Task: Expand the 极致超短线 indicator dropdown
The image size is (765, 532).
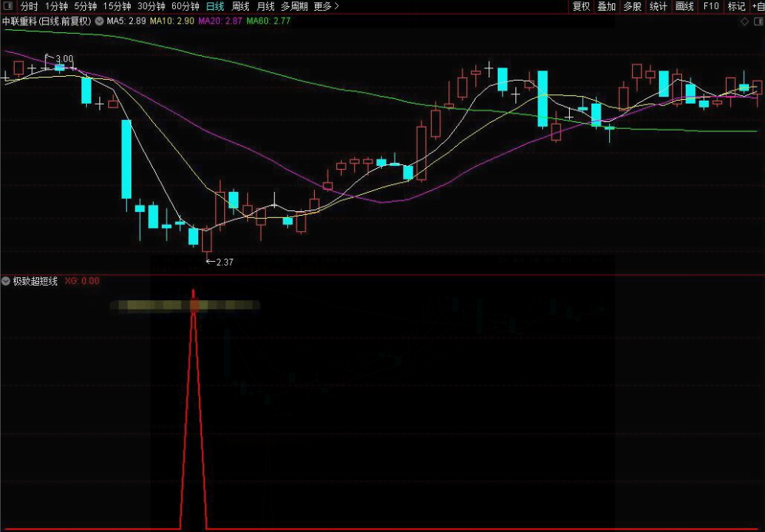Action: (6, 281)
